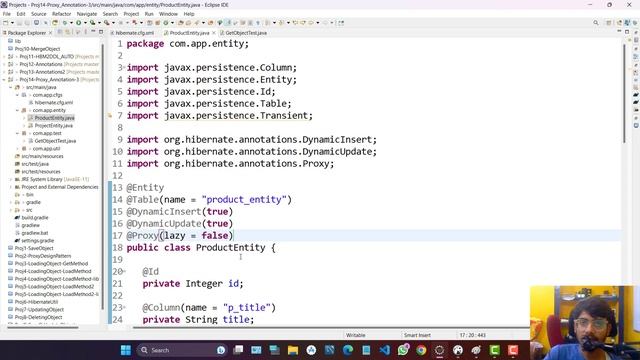
Task: Click the editor horizontal scrollbar
Action: click(331, 327)
